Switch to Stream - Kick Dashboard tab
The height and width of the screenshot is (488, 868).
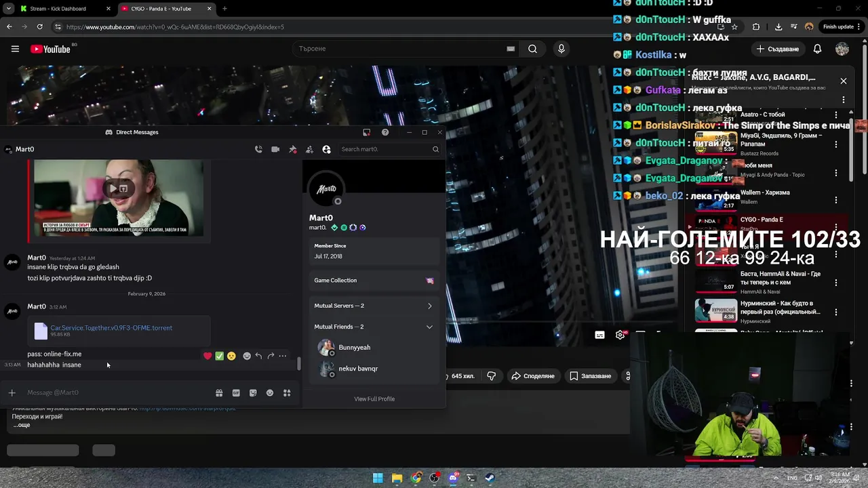pos(64,9)
